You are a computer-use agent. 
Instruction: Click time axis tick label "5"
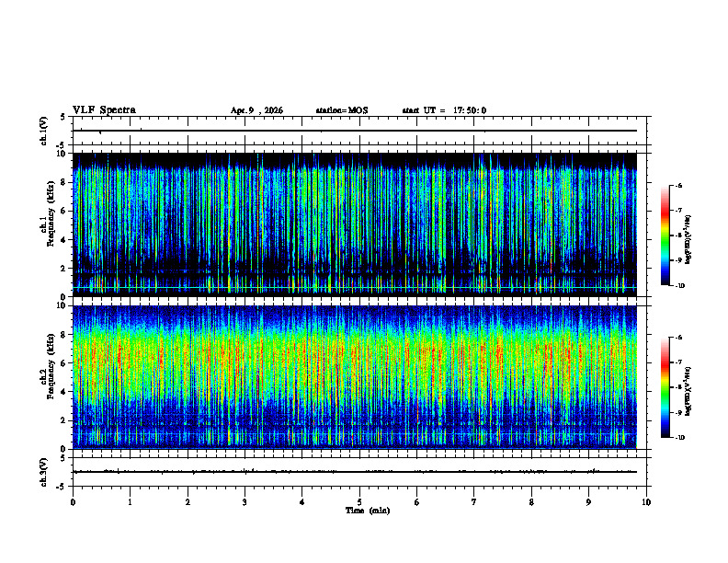coord(359,502)
